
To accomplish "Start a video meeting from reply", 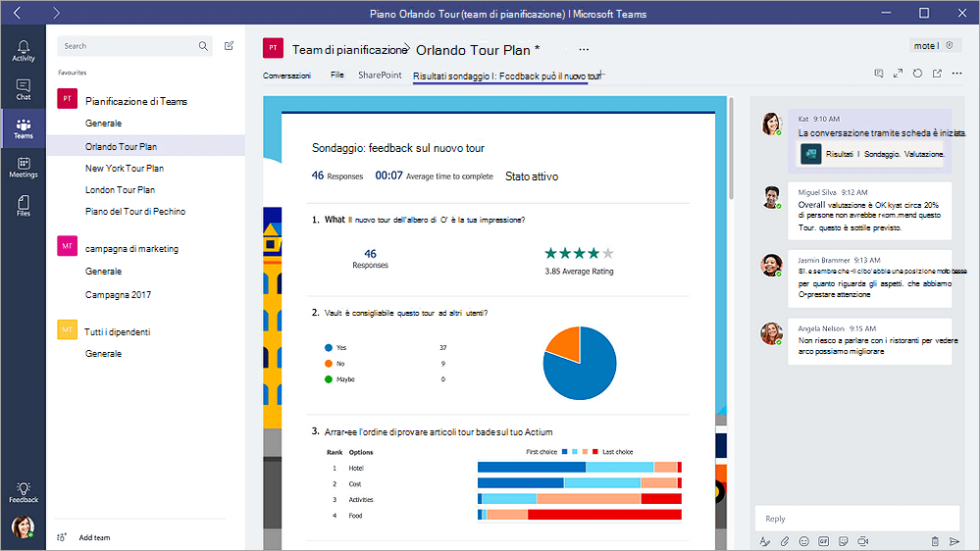I will 863,541.
